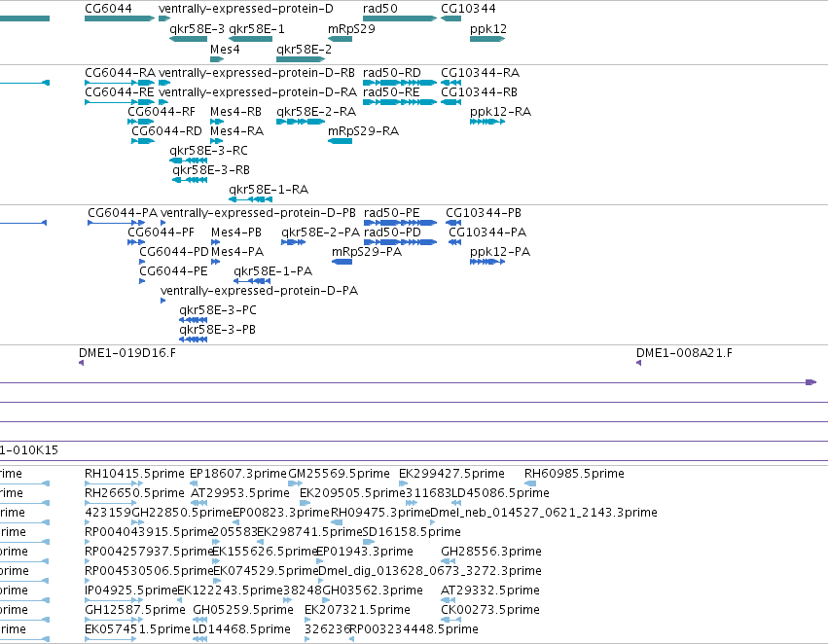Viewport: 828px width, 644px height.
Task: Click the mRpS29 gene feature
Action: [x=341, y=39]
